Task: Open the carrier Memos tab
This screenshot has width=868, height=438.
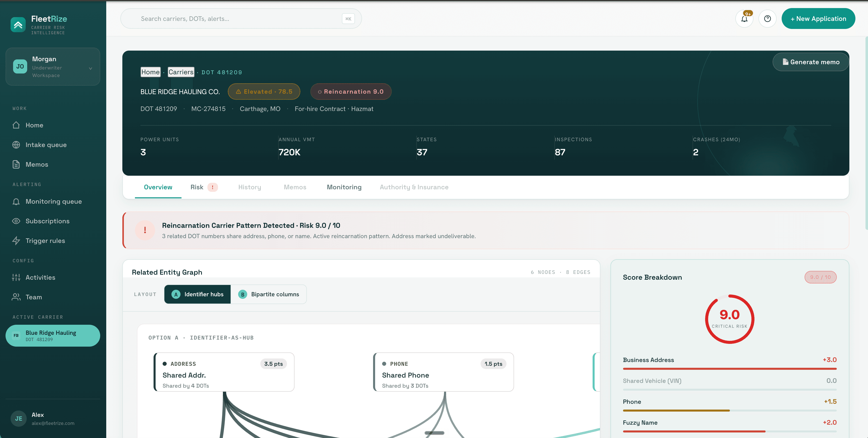Action: tap(295, 187)
